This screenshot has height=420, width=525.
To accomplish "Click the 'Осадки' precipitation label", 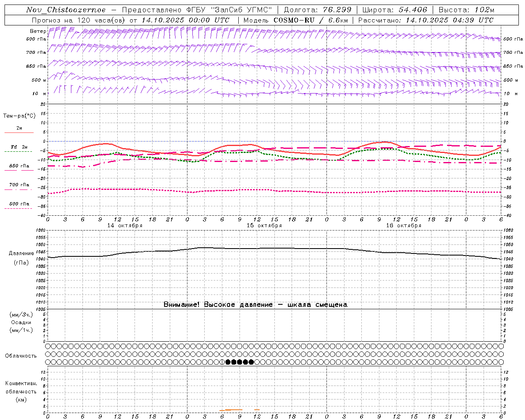I will pos(21,322).
